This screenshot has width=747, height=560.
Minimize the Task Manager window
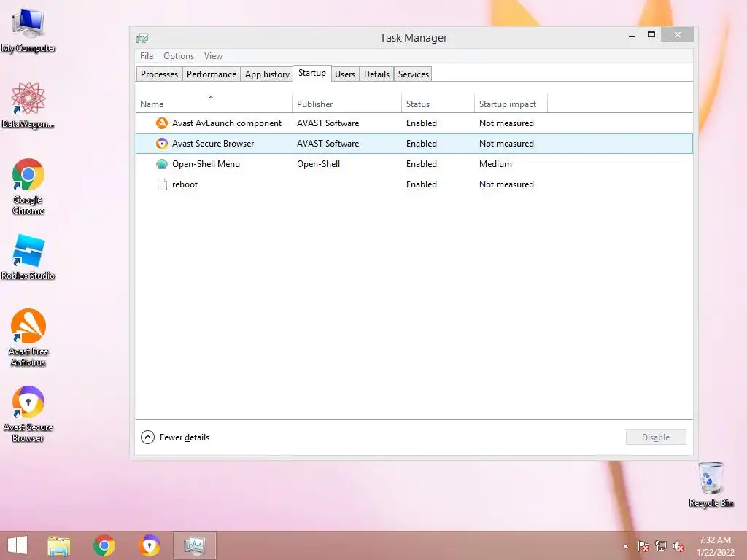[x=632, y=35]
